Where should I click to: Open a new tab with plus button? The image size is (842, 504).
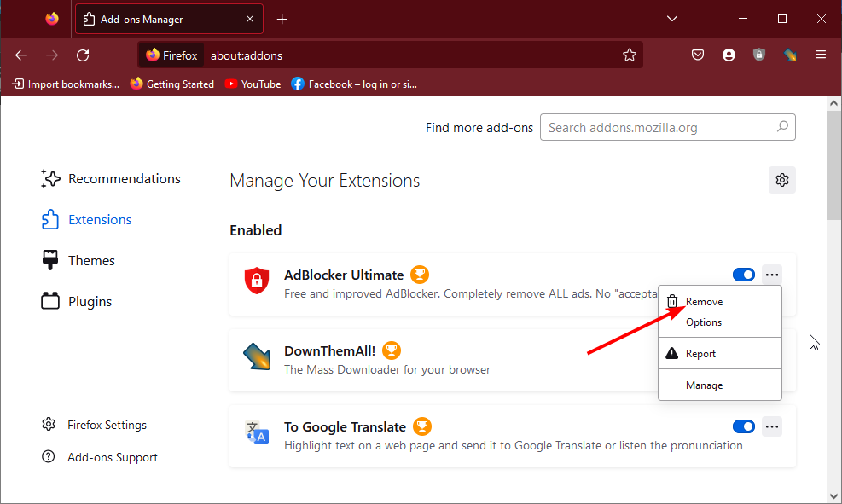[282, 20]
